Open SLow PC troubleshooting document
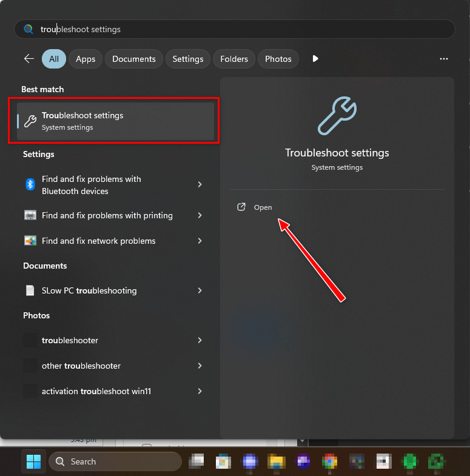The width and height of the screenshot is (470, 476). tap(114, 291)
